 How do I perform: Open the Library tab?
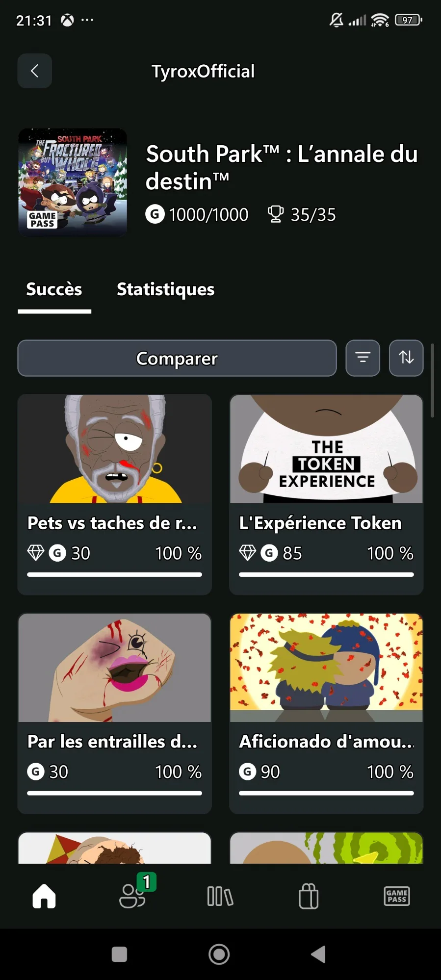click(x=220, y=896)
